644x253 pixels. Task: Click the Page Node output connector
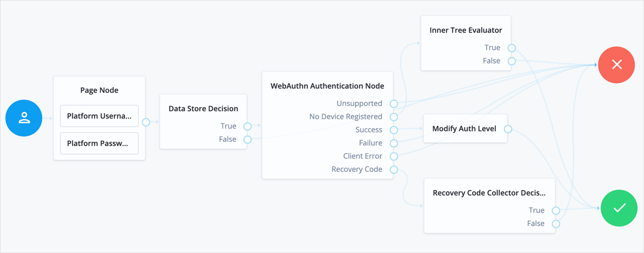(146, 122)
